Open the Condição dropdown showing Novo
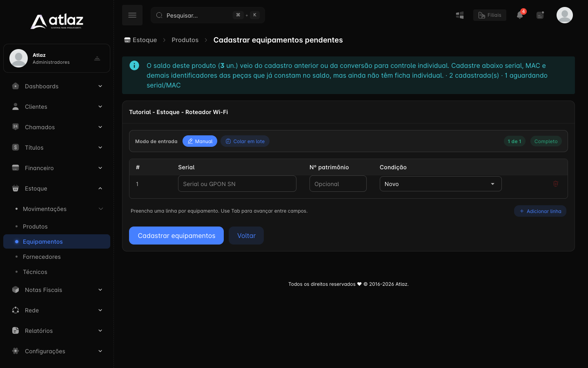The height and width of the screenshot is (368, 588). point(441,184)
